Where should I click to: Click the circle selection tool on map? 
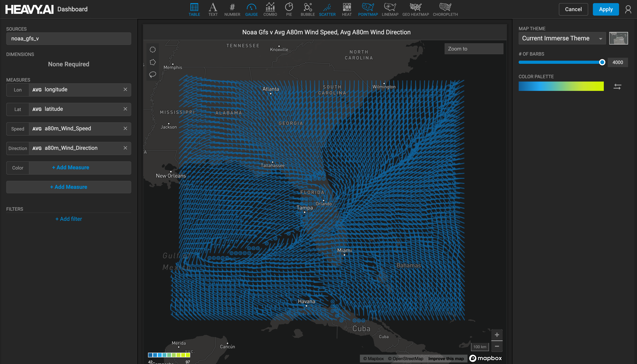[153, 50]
